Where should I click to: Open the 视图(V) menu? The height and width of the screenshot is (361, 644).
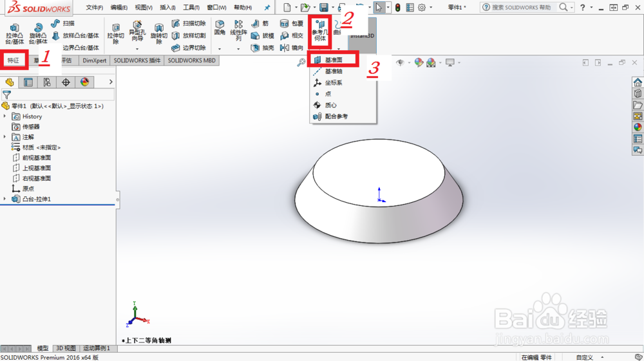pos(144,7)
